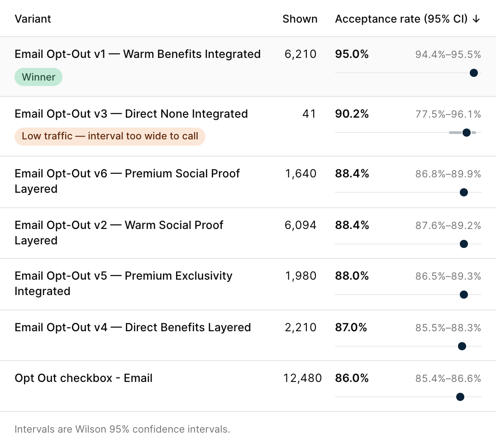Open Email Opt-Out v2 Warm Social Proof Layered
The width and height of the screenshot is (496, 448).
119,233
